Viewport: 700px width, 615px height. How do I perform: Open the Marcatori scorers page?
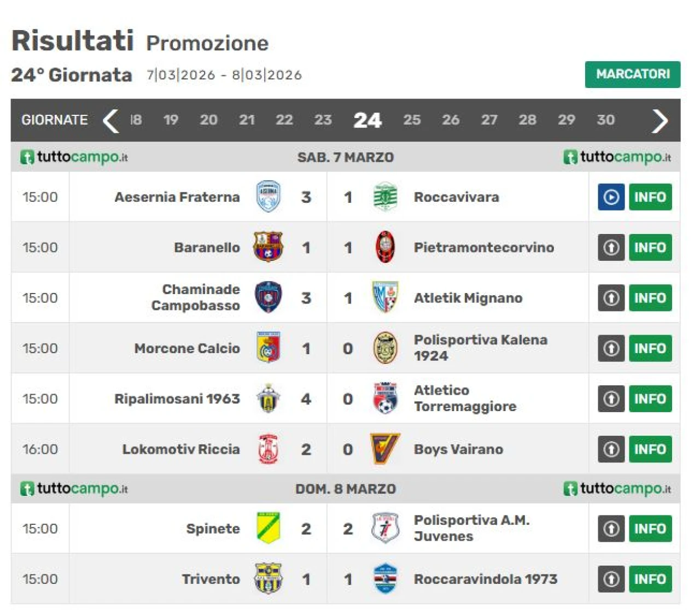[633, 74]
